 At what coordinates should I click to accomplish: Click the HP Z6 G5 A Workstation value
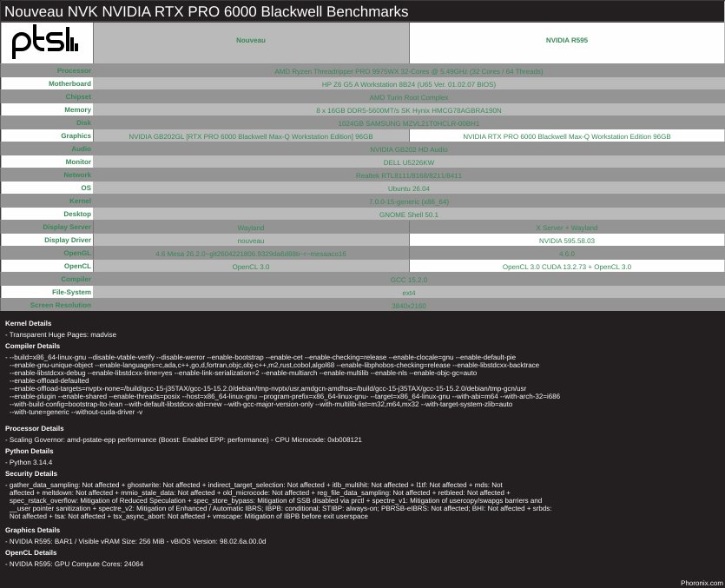[x=409, y=84]
